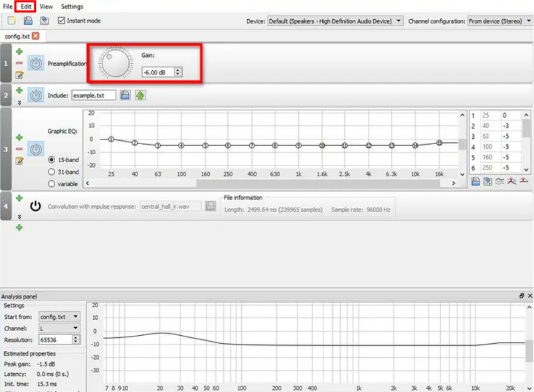Toggle power for the Include filter
The height and width of the screenshot is (392, 534).
point(36,96)
